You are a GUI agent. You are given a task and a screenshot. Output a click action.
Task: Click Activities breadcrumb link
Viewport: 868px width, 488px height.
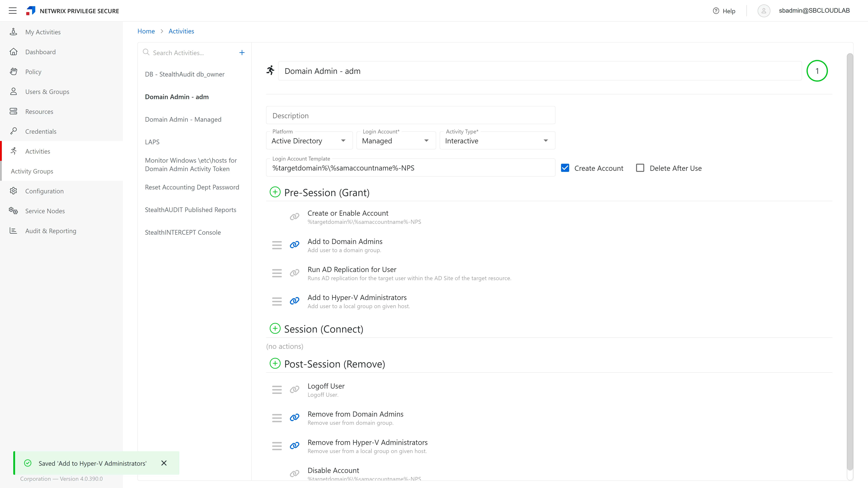[181, 31]
